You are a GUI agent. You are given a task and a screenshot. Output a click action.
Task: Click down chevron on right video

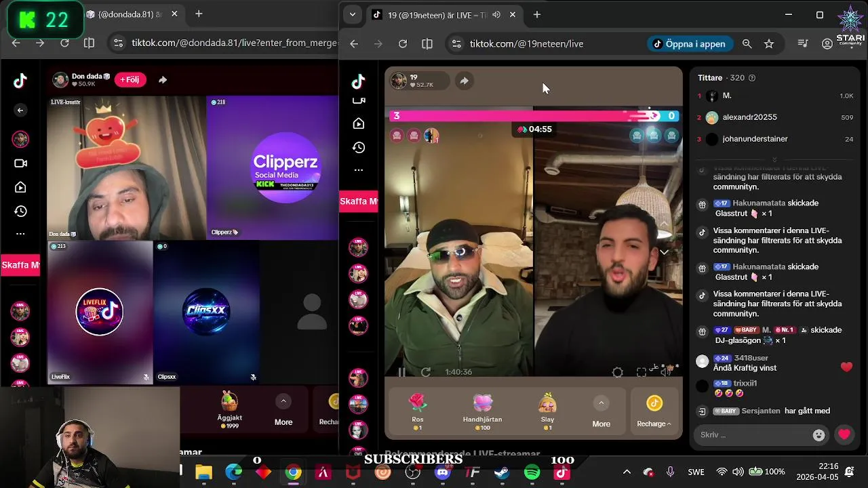click(664, 252)
